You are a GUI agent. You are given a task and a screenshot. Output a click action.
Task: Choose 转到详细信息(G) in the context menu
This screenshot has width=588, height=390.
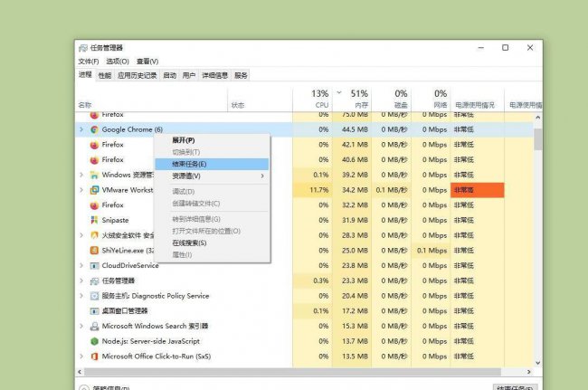(213, 219)
